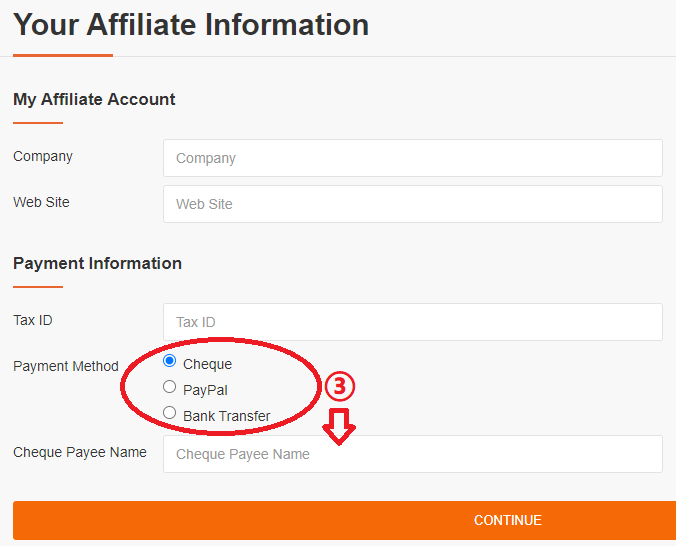Click the 'My Affiliate Account' section heading
The height and width of the screenshot is (546, 676).
[94, 99]
